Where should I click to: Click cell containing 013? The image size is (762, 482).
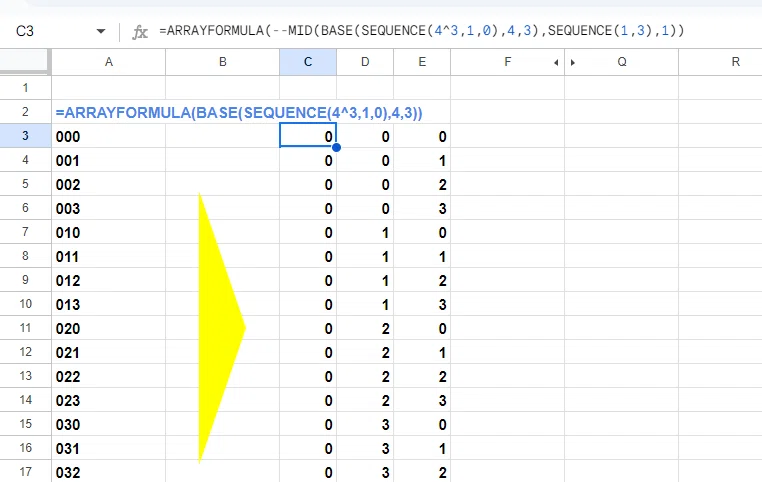click(108, 304)
